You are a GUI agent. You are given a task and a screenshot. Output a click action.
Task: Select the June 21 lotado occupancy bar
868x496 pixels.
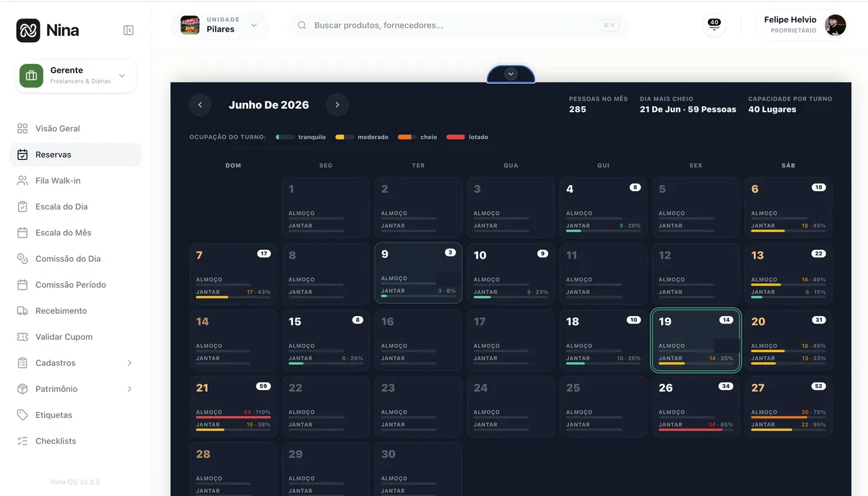(x=233, y=417)
